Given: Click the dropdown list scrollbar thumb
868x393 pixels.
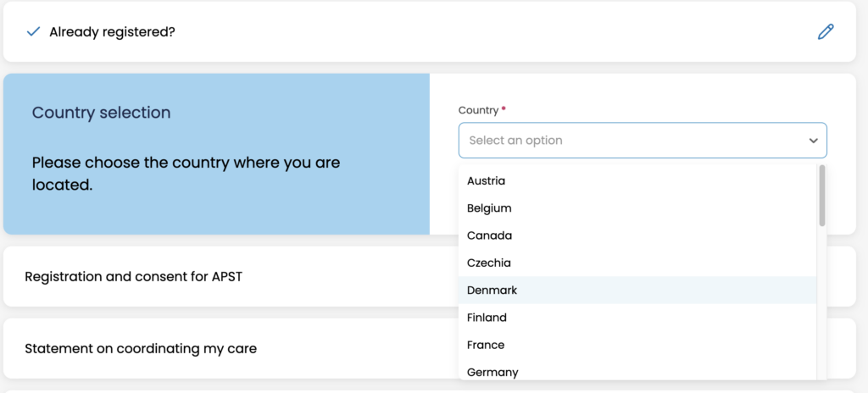Looking at the screenshot, I should pos(822,196).
